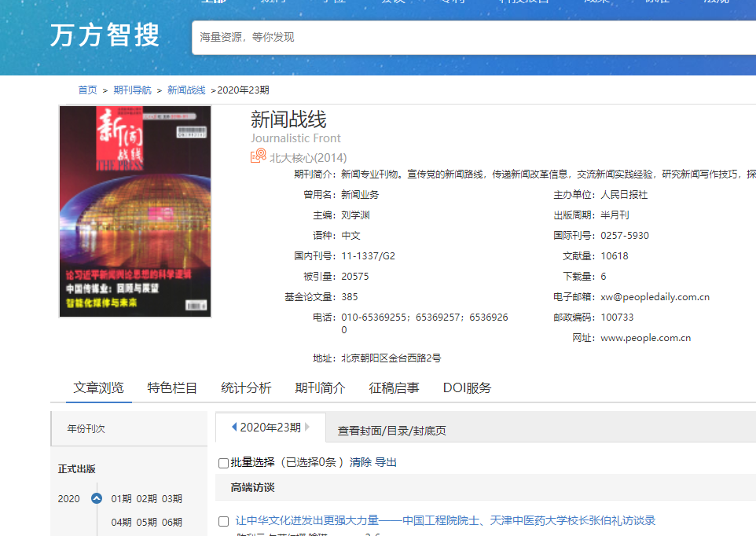
Task: Click the 万方智搜 logo
Action: tap(105, 35)
